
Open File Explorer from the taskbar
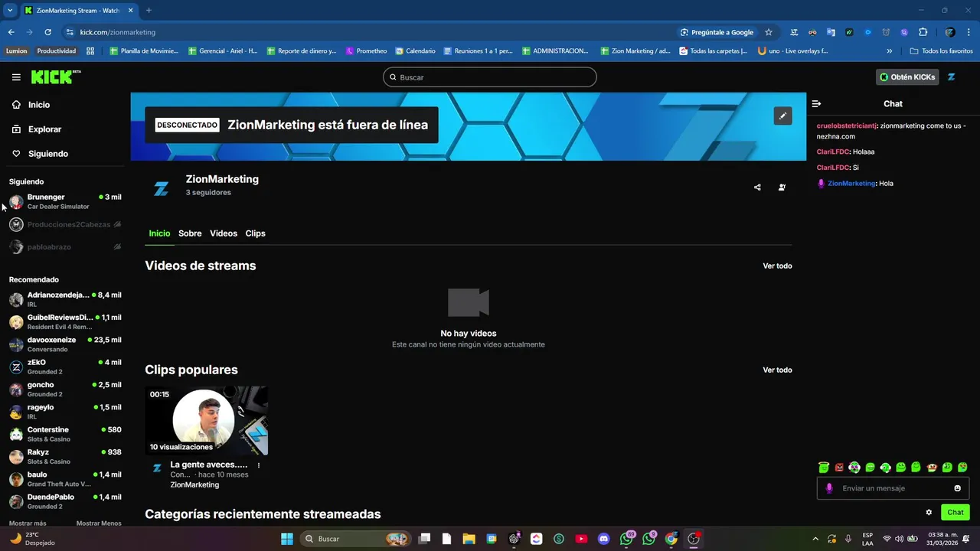point(469,539)
